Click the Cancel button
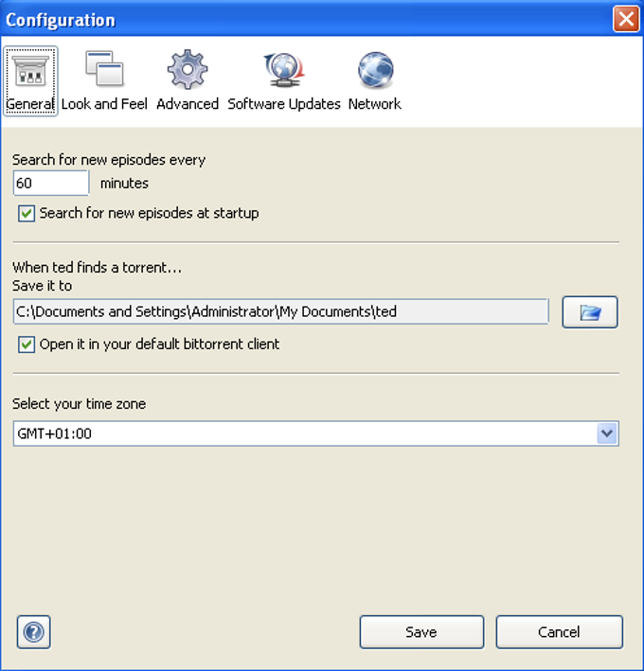This screenshot has width=644, height=671. pyautogui.click(x=559, y=632)
